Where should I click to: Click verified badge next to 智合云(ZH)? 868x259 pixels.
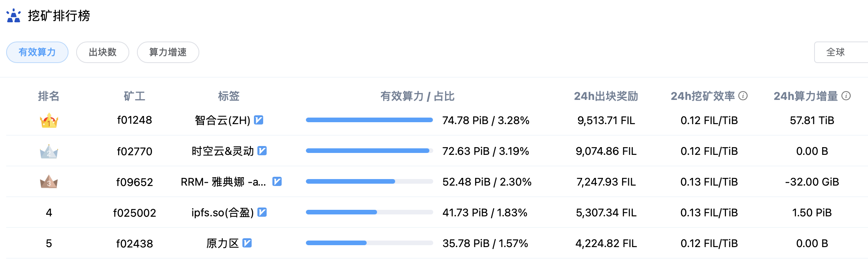(x=259, y=120)
